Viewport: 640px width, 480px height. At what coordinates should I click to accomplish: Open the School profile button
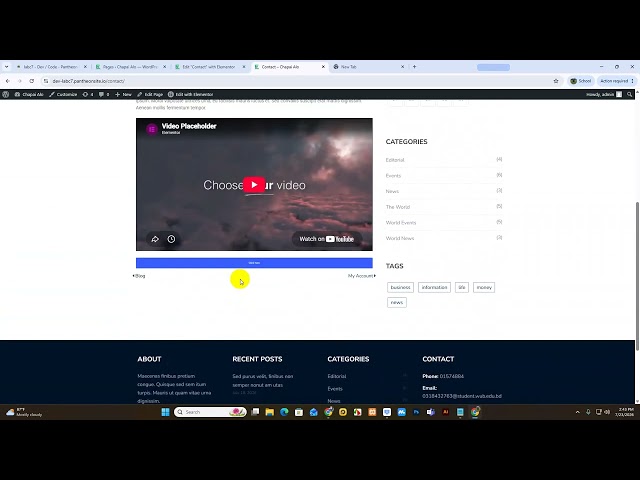[580, 81]
